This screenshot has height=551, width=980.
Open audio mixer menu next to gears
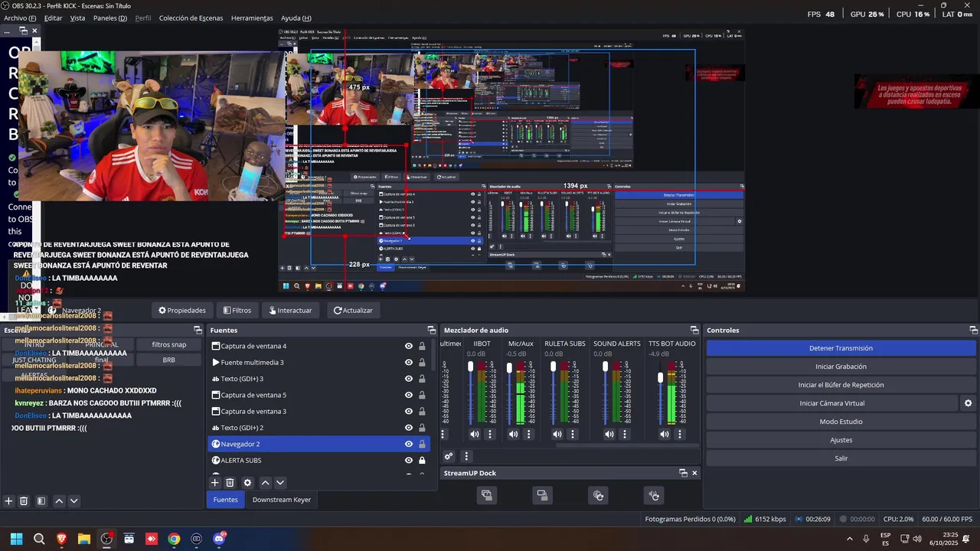466,456
